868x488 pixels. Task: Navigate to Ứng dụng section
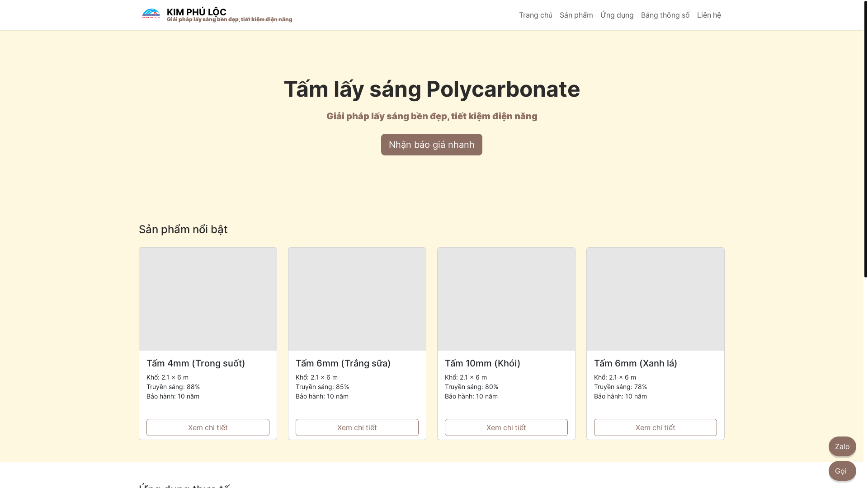pyautogui.click(x=617, y=15)
